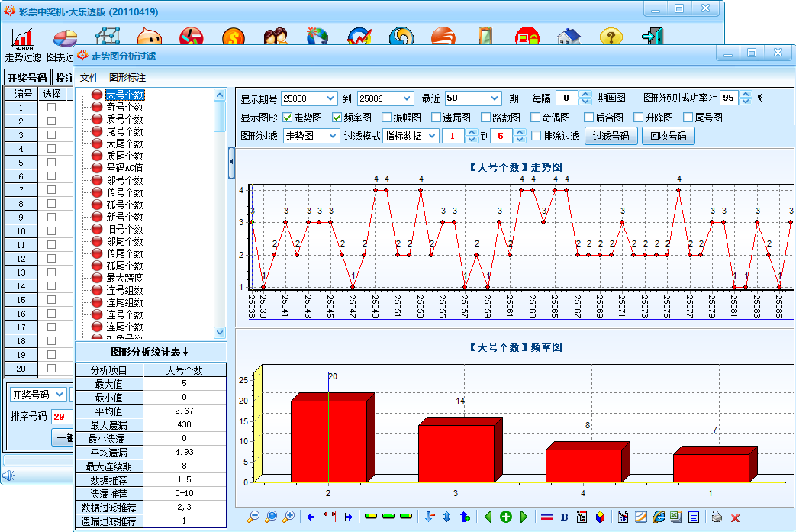Click the blue house home icon

(x=568, y=37)
